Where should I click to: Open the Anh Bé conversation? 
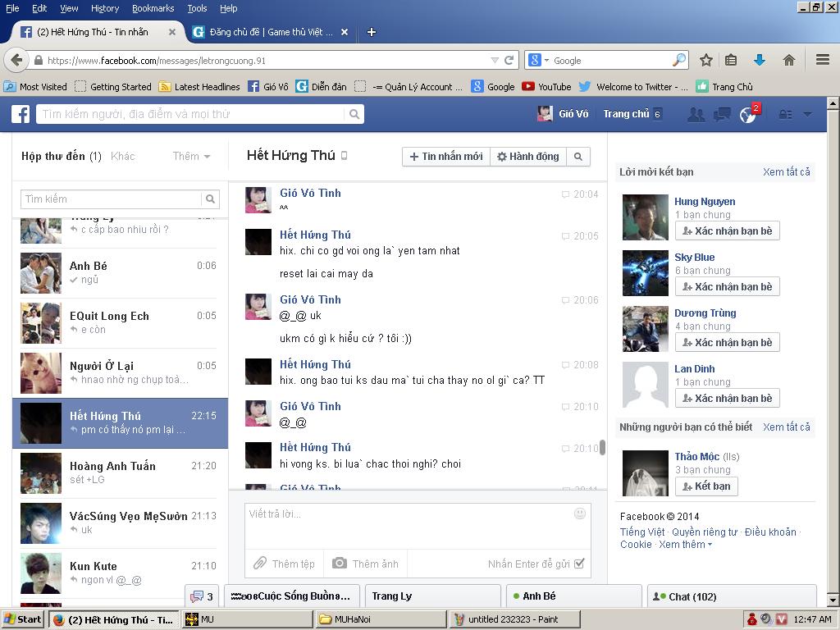click(120, 272)
